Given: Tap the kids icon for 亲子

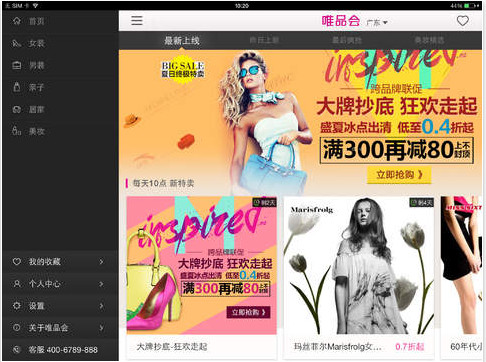Looking at the screenshot, I should click(17, 87).
